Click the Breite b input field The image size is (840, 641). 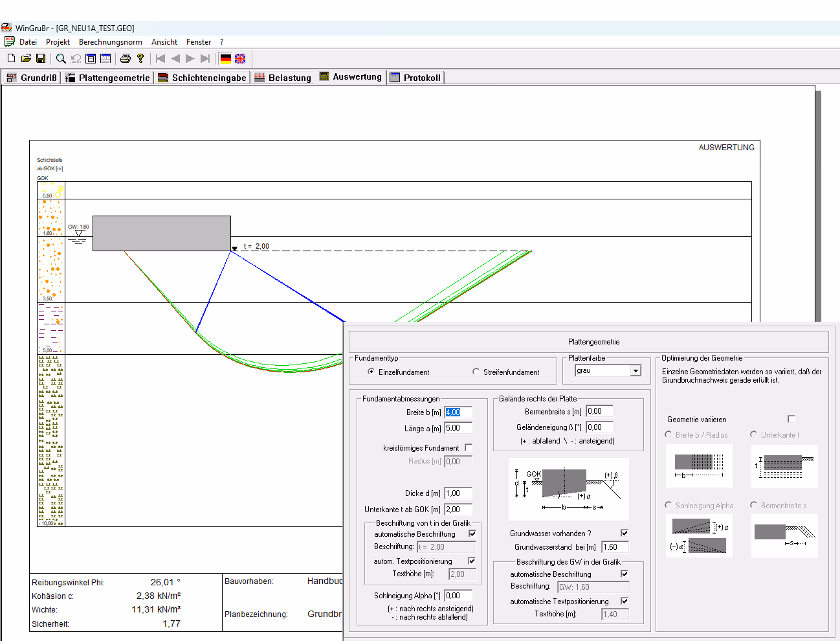(458, 412)
